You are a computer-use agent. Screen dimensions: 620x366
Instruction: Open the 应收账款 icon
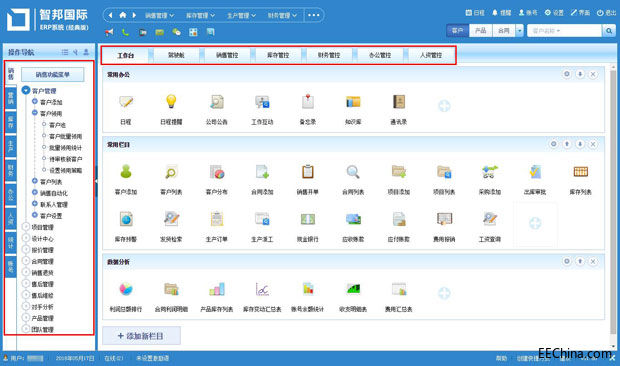353,219
